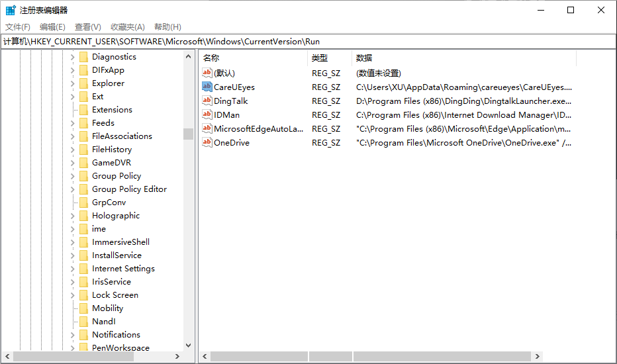The width and height of the screenshot is (617, 364).
Task: Click the Explorer folder icon
Action: (x=83, y=83)
